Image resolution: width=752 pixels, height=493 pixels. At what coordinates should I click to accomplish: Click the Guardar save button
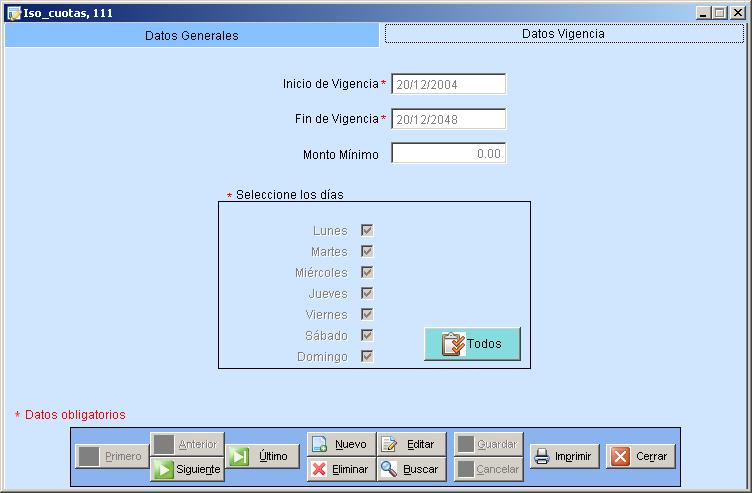[x=488, y=444]
